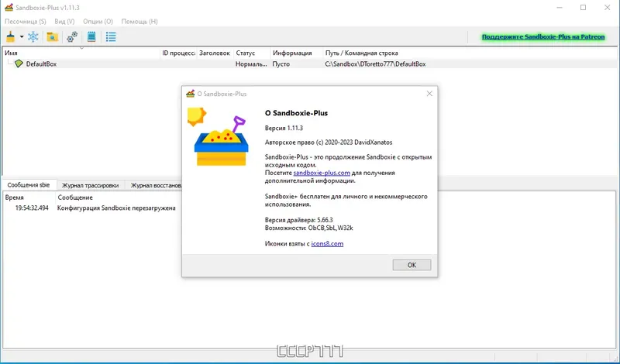
Task: Click the Версия драйвера: 5.66.3 text
Action: click(298, 220)
